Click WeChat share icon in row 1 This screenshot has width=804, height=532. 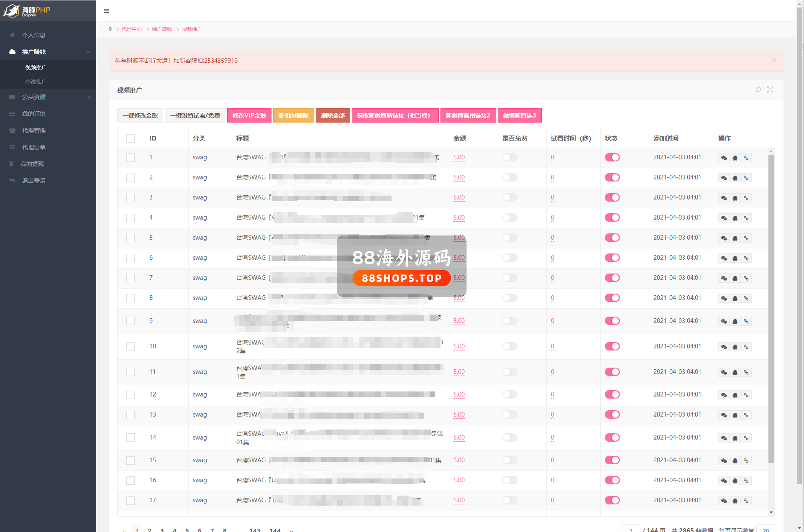coord(724,158)
